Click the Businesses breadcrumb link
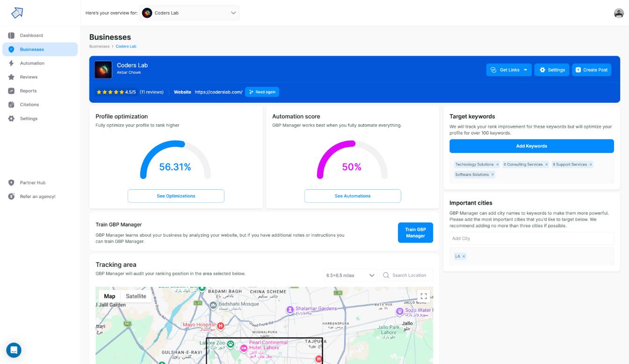 99,47
